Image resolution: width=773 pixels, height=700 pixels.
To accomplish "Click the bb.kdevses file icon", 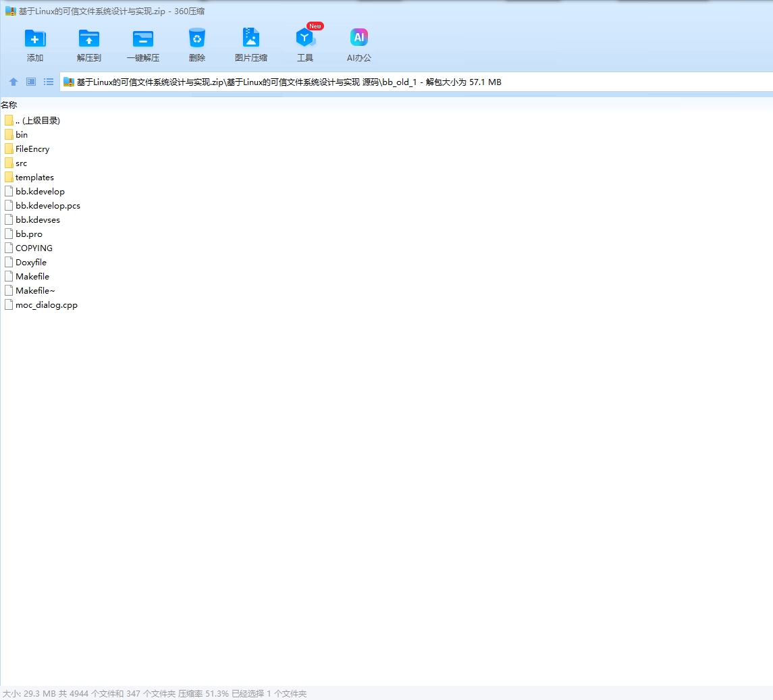I will point(9,220).
